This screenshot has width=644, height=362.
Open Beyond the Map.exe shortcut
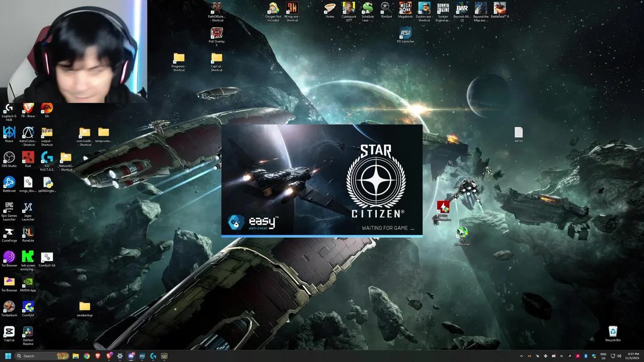coord(481,12)
